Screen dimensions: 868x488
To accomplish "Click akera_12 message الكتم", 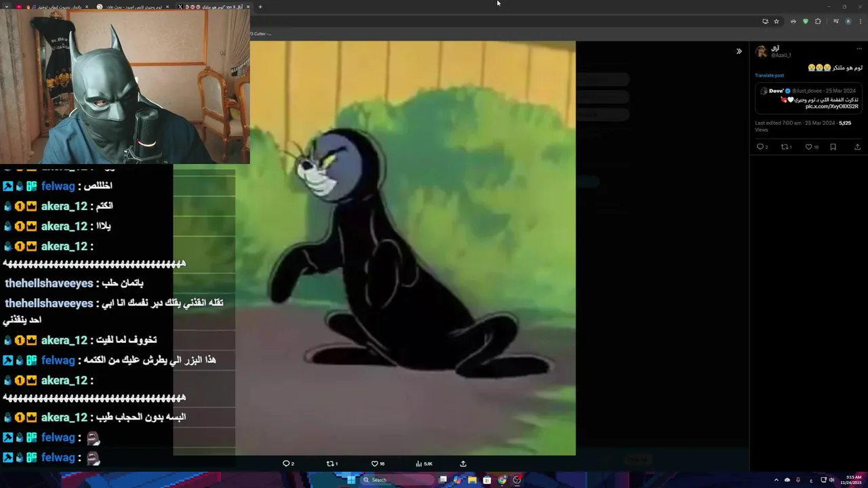I will pos(58,206).
